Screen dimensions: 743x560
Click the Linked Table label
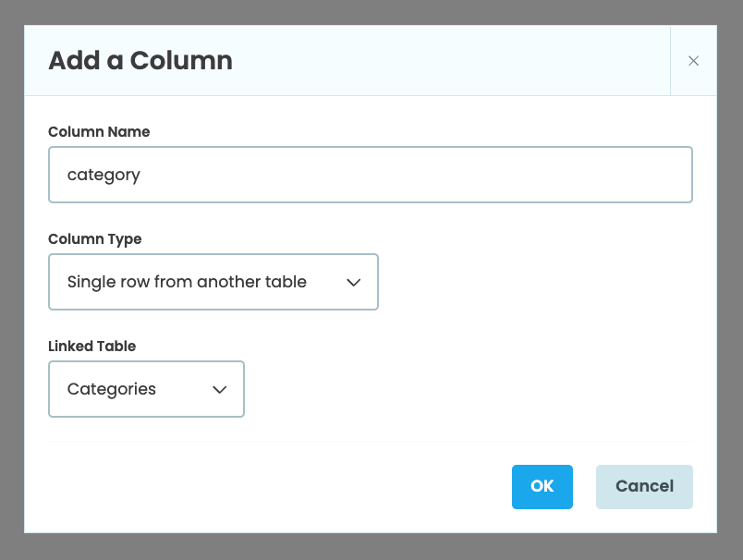[91, 347]
